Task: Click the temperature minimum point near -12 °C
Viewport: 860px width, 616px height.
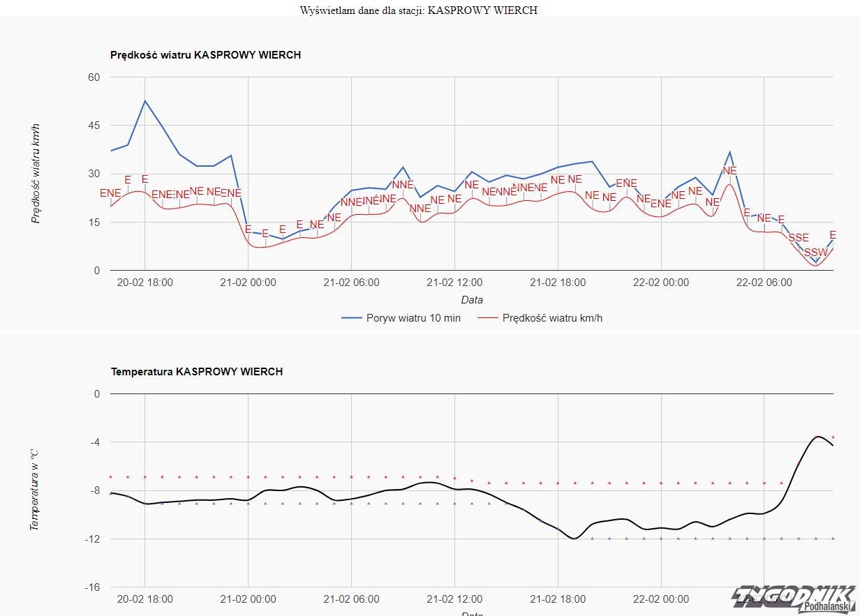Action: pyautogui.click(x=574, y=539)
